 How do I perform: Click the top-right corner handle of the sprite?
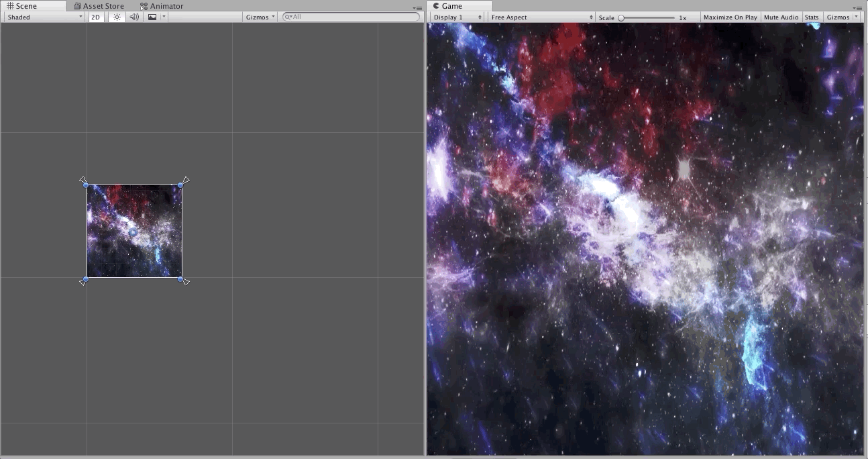point(181,185)
